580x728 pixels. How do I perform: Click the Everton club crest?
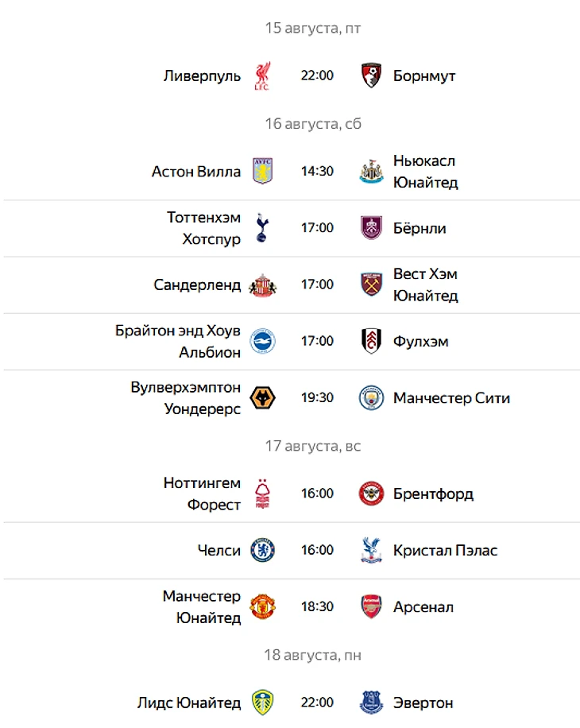[x=370, y=703]
